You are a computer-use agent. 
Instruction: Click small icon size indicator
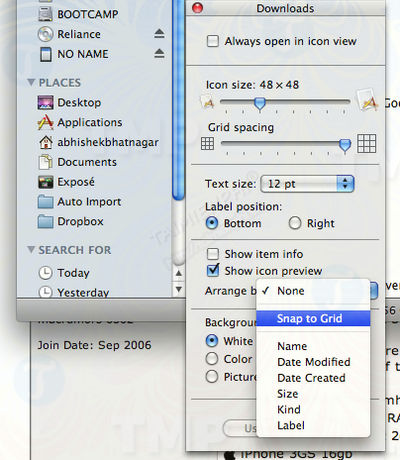pyautogui.click(x=208, y=102)
